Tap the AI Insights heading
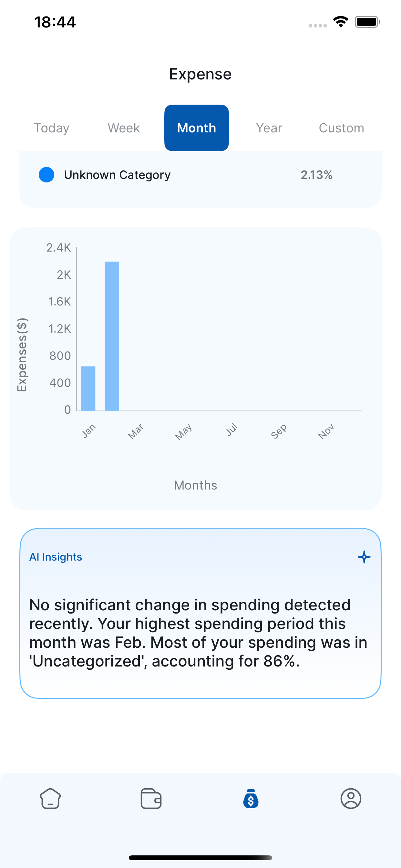This screenshot has width=401, height=868. point(56,557)
